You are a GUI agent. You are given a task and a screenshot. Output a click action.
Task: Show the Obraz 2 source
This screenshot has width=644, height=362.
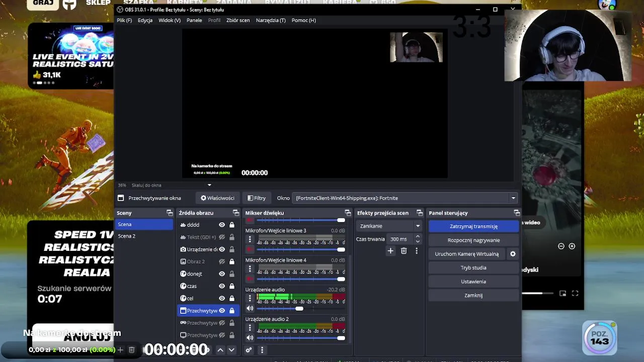coord(222,261)
